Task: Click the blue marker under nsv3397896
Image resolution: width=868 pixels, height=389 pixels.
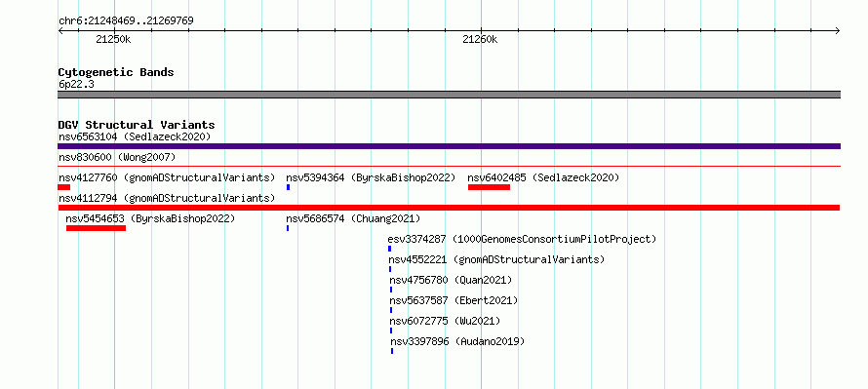Action: tap(392, 351)
